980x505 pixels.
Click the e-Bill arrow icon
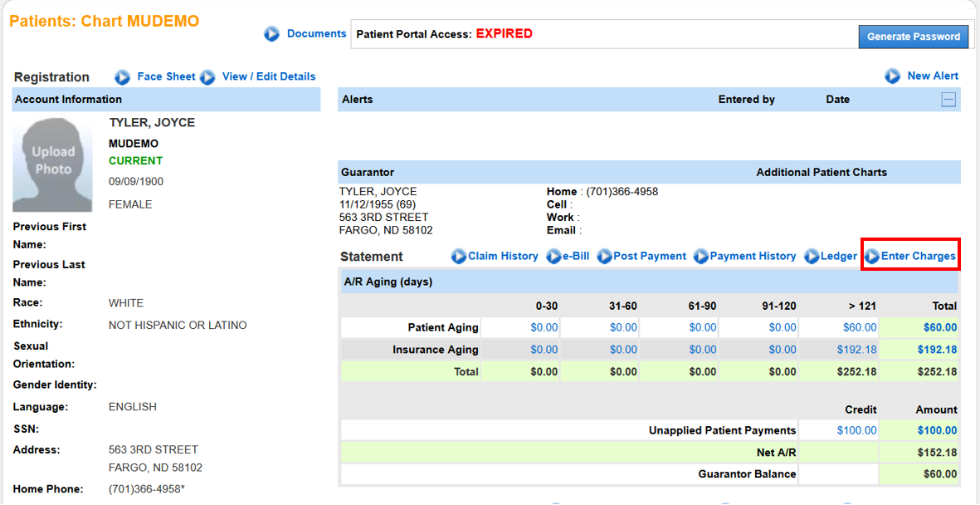click(x=554, y=257)
